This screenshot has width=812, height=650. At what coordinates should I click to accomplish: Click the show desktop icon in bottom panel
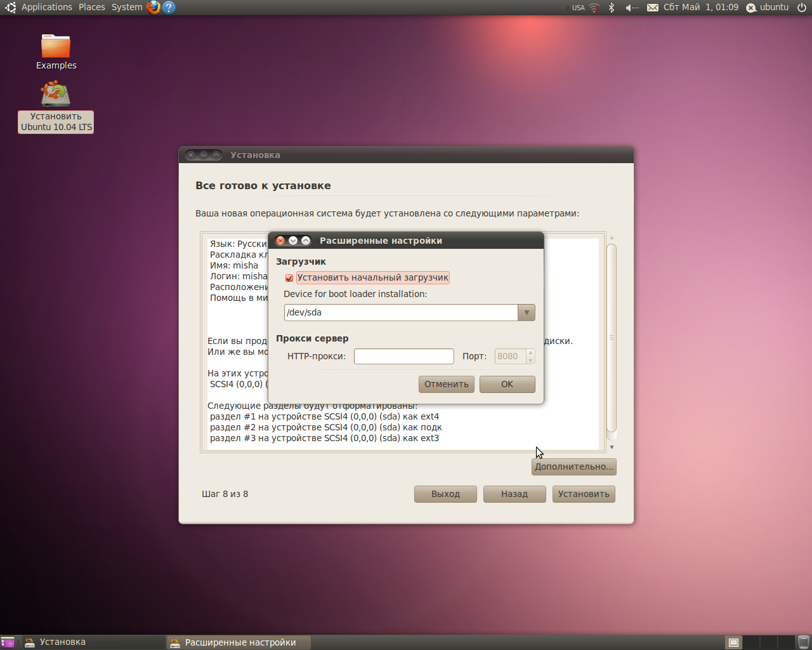pos(8,642)
